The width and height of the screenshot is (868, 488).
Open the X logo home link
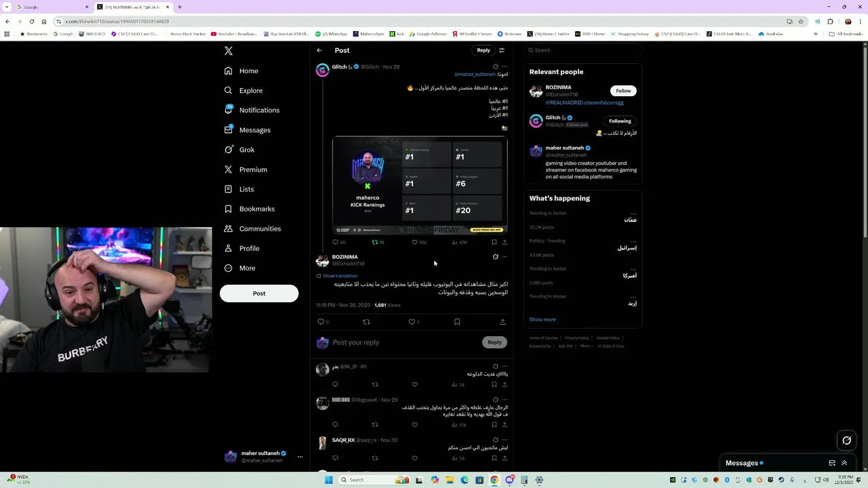[229, 51]
